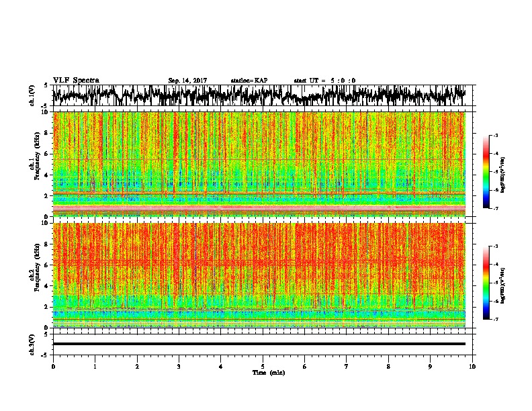The image size is (532, 411).
Task: Click the ch.2 log(PSD) color bar
Action: (486, 283)
